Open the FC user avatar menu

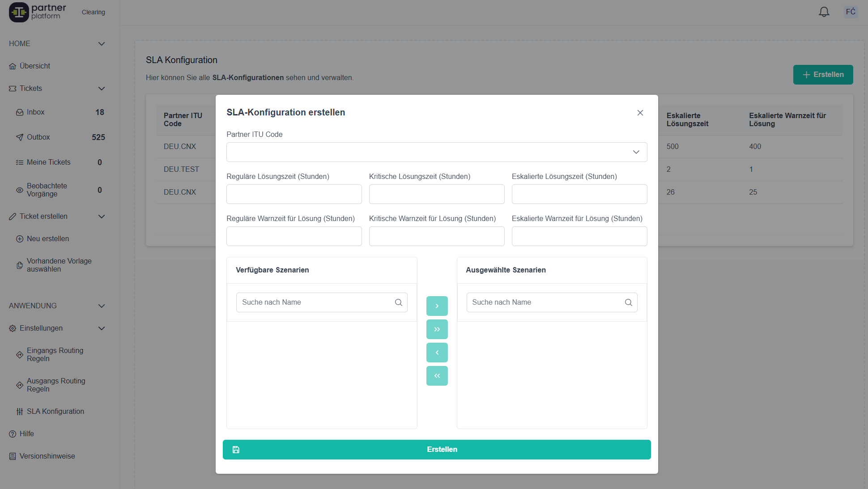(851, 12)
